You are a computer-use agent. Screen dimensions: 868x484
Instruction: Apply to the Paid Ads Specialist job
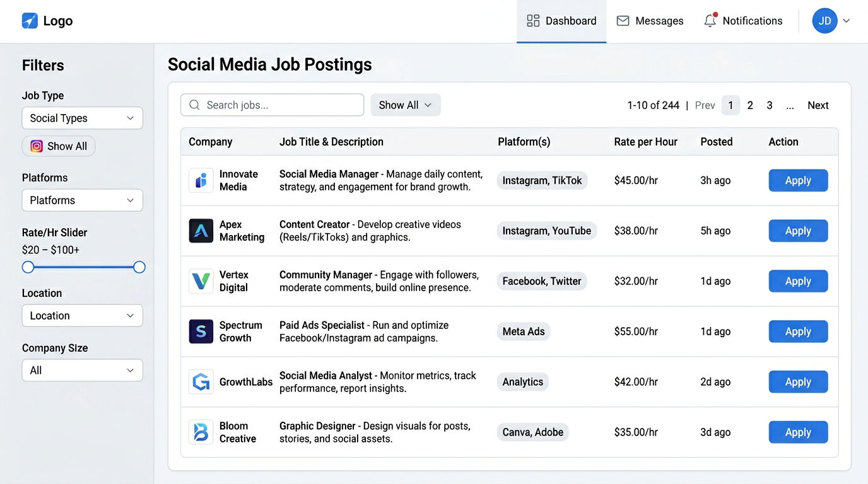[x=798, y=331]
